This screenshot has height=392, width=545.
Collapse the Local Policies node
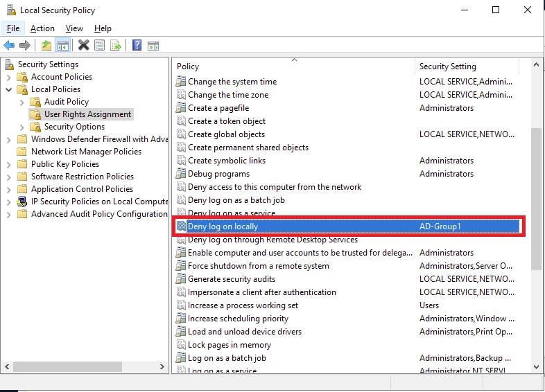pyautogui.click(x=9, y=89)
